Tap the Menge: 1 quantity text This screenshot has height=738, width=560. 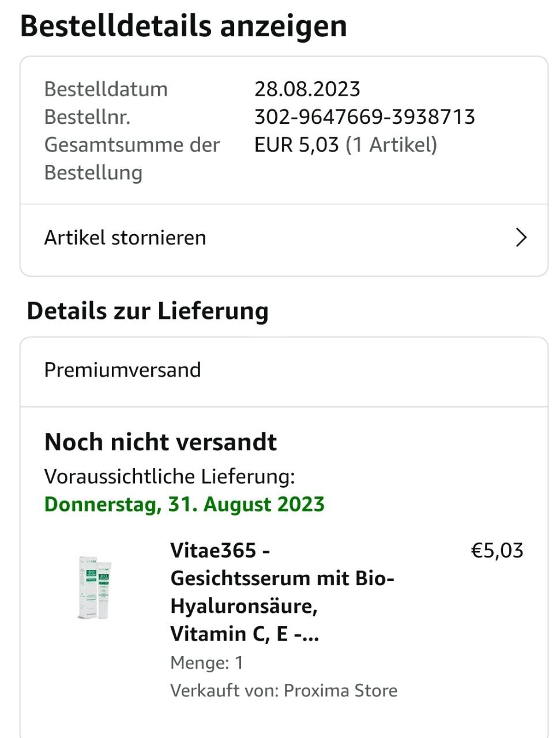pyautogui.click(x=206, y=662)
